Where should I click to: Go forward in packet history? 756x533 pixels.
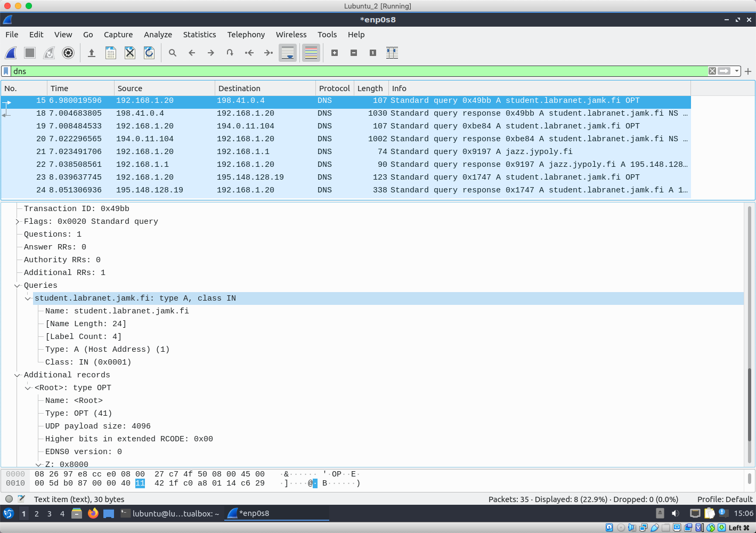[x=211, y=53]
